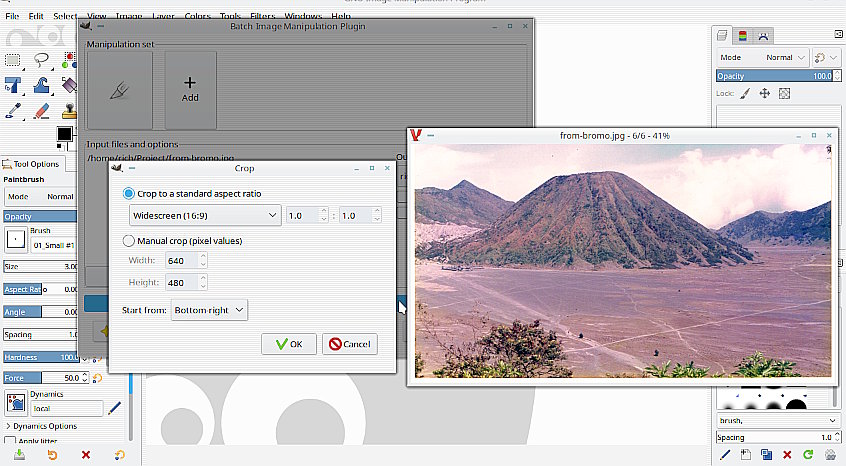The width and height of the screenshot is (846, 466).
Task: Open the Start from Bottom-right dropdown
Action: (x=209, y=310)
